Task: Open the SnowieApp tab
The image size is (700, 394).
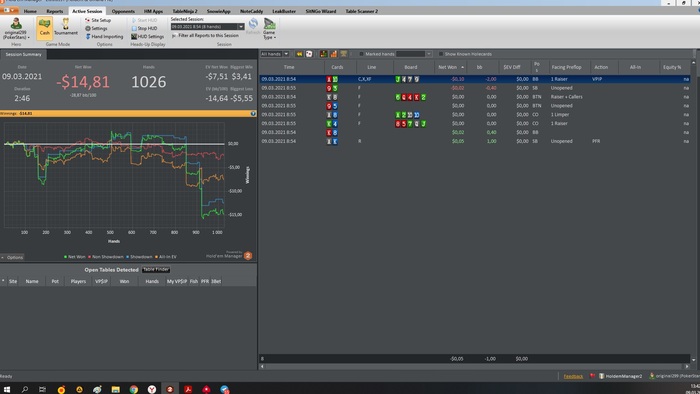Action: (219, 11)
